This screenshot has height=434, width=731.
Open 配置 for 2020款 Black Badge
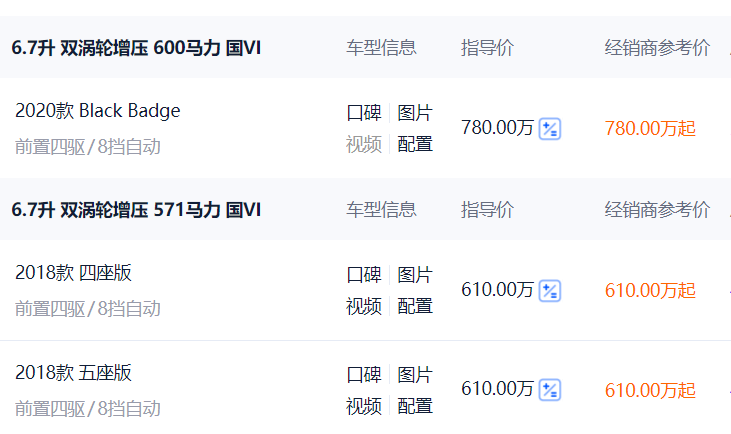pos(415,144)
